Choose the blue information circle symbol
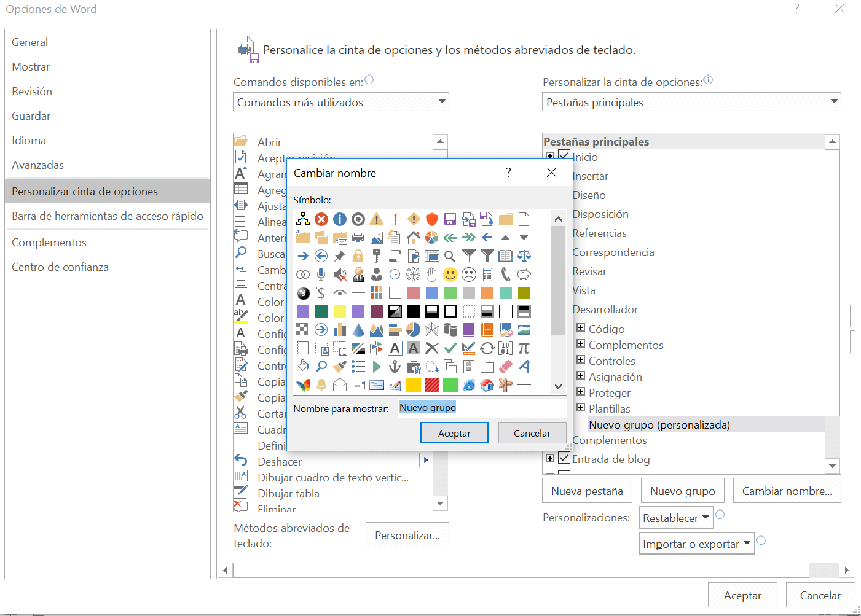Screen dimensions: 861x616 [340, 219]
